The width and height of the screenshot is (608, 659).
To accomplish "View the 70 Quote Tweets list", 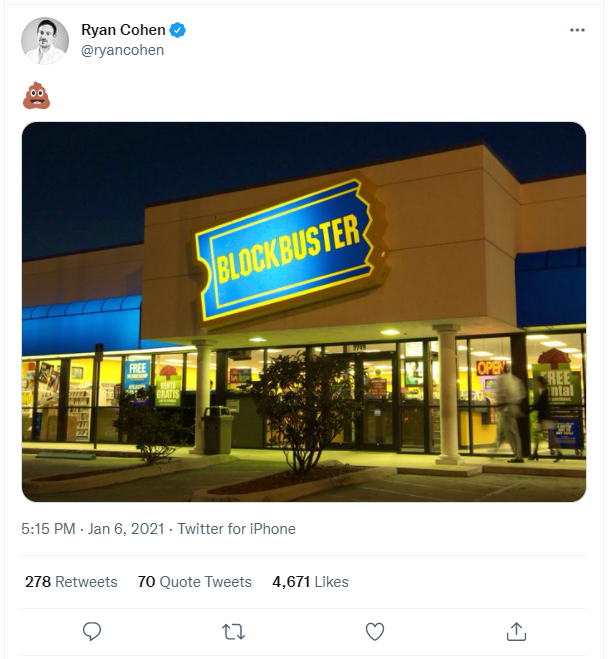I will (x=194, y=581).
